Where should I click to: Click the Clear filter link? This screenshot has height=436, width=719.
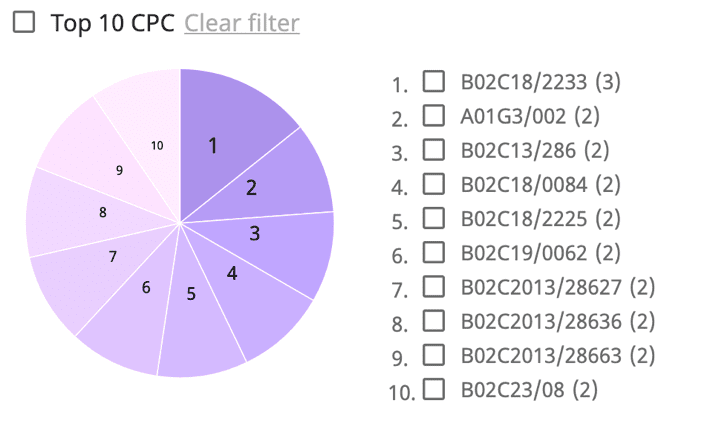point(241,23)
